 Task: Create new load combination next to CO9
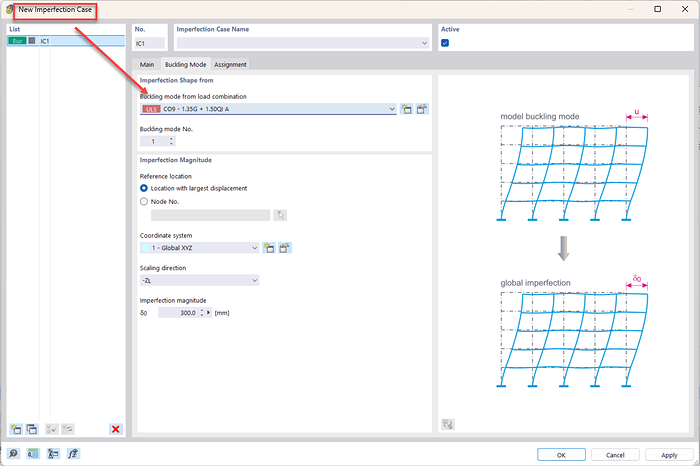[406, 109]
